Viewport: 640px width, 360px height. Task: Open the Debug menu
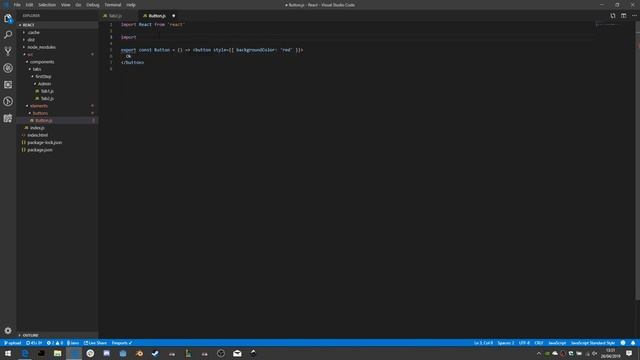pos(93,5)
